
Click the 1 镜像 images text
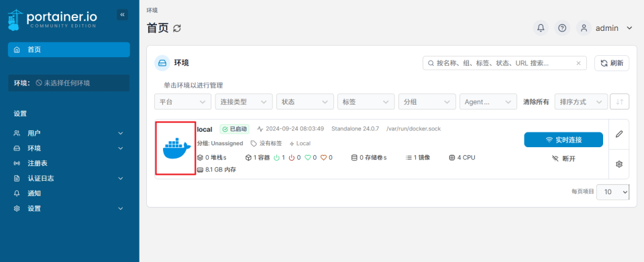click(422, 157)
